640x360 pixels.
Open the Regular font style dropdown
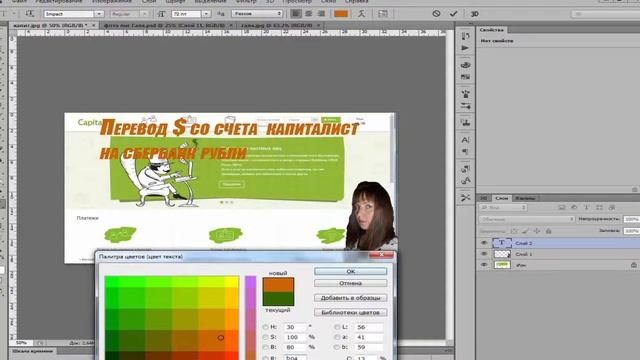tap(144, 14)
